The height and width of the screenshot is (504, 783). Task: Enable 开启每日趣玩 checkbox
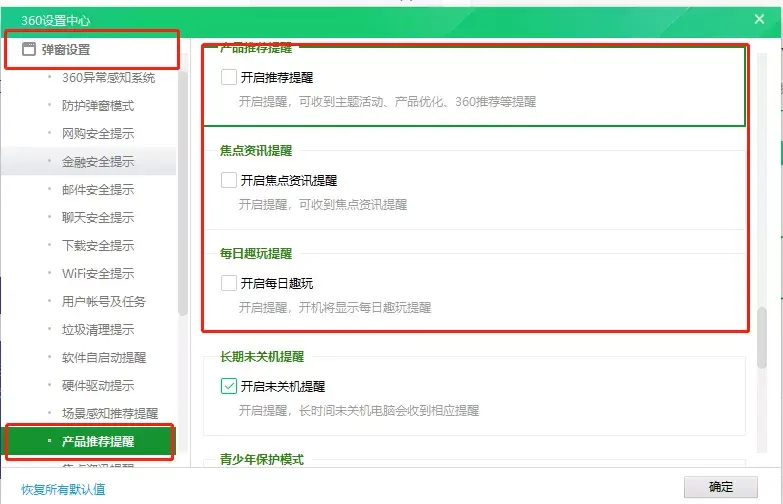click(229, 283)
